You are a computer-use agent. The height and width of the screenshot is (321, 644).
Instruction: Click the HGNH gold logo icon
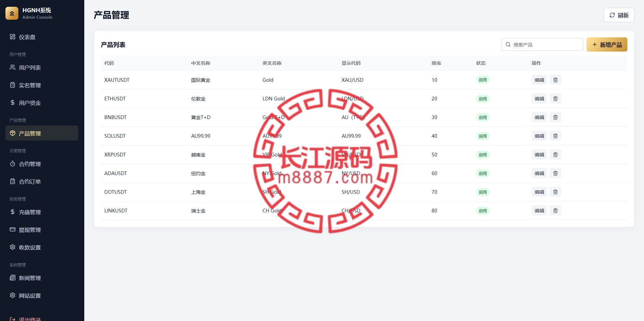click(x=12, y=13)
